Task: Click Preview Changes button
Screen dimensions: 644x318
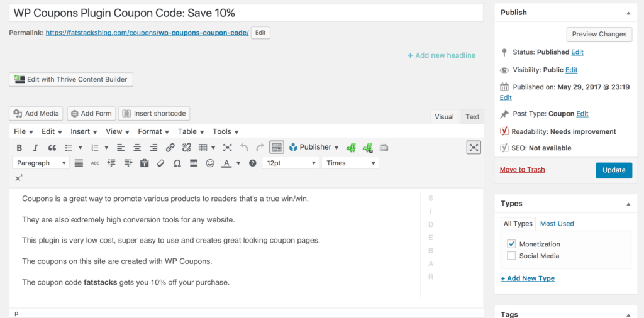Action: pos(599,34)
